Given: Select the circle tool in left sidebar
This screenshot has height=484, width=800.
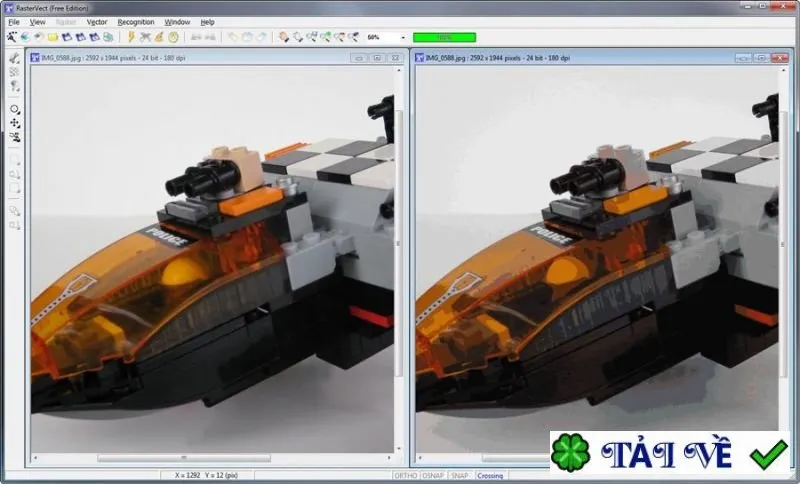Looking at the screenshot, I should [x=15, y=109].
